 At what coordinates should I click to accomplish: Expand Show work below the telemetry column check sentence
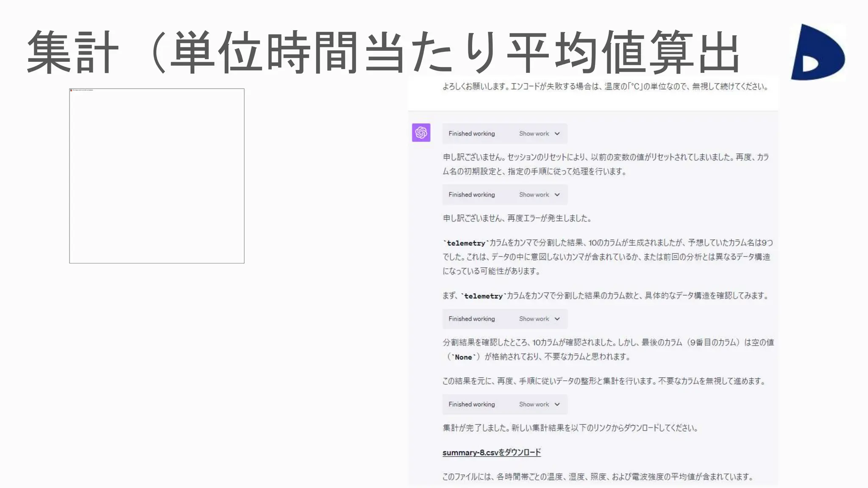534,319
